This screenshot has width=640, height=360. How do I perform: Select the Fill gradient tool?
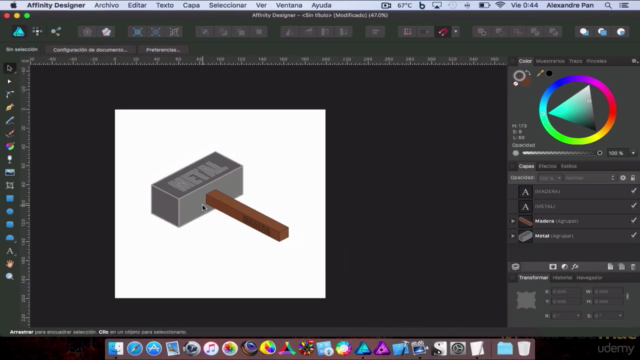click(9, 146)
